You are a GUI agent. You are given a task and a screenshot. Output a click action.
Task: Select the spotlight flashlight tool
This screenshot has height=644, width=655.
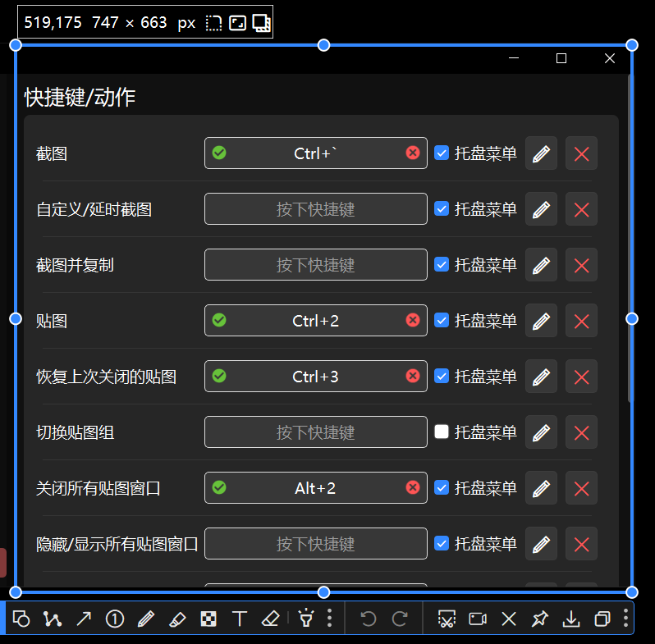306,619
